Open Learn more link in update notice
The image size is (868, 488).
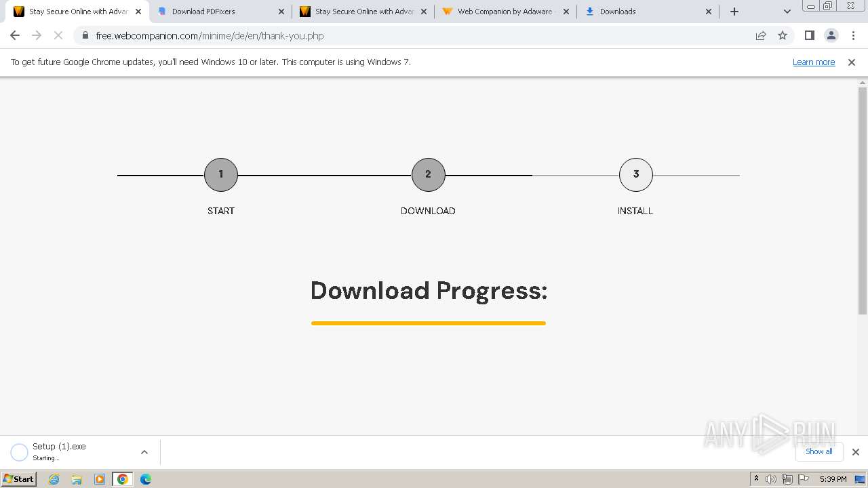pyautogui.click(x=814, y=62)
